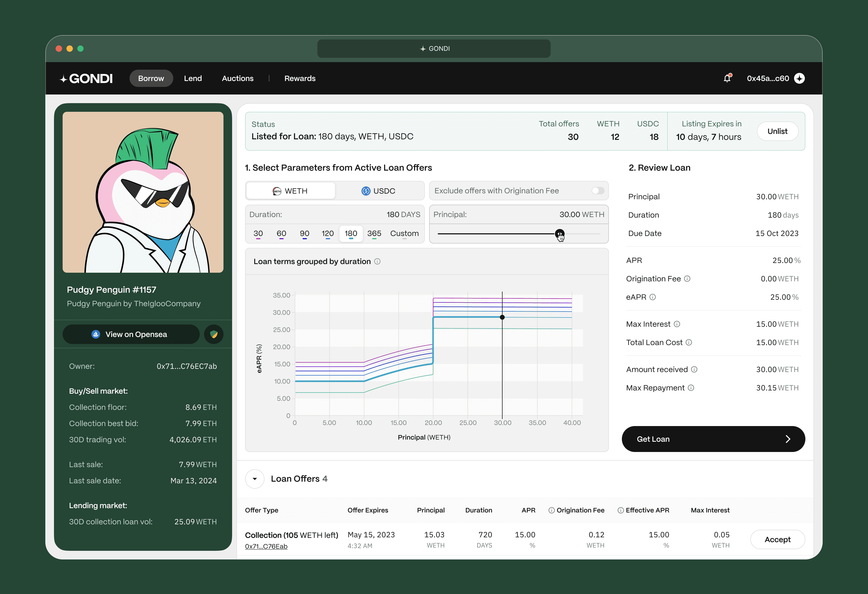This screenshot has width=868, height=594.
Task: Select 30 days duration
Action: click(258, 234)
